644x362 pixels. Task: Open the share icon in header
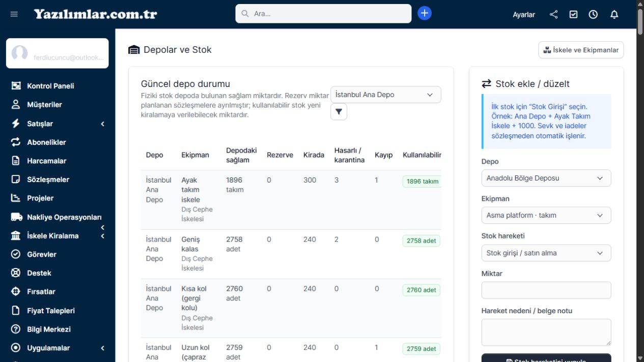click(554, 14)
